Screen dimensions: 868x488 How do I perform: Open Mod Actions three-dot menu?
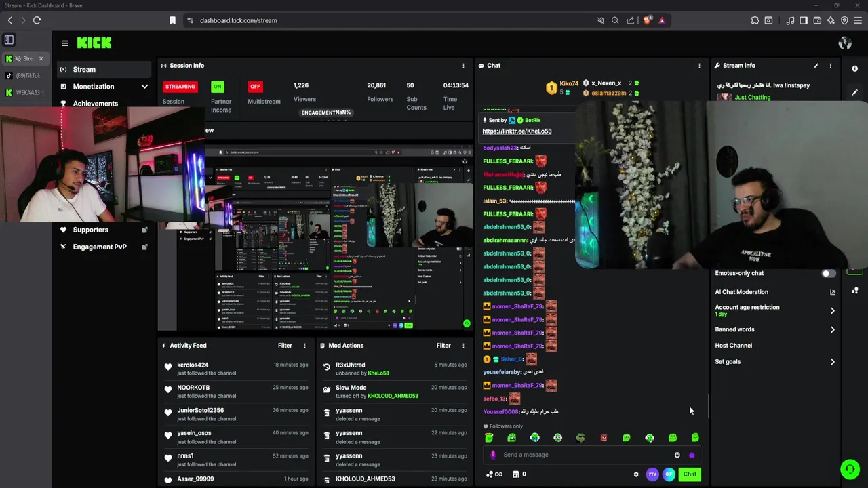[x=463, y=346]
